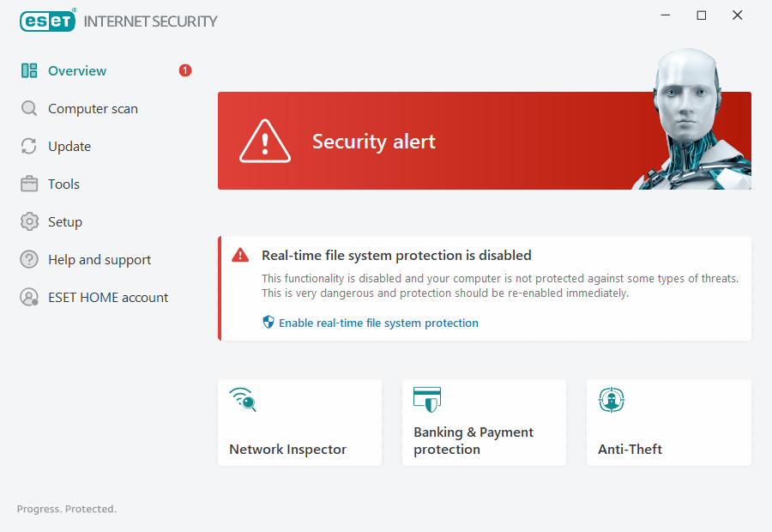Open the Anti-Theft tile label
The height and width of the screenshot is (532, 772).
click(630, 450)
